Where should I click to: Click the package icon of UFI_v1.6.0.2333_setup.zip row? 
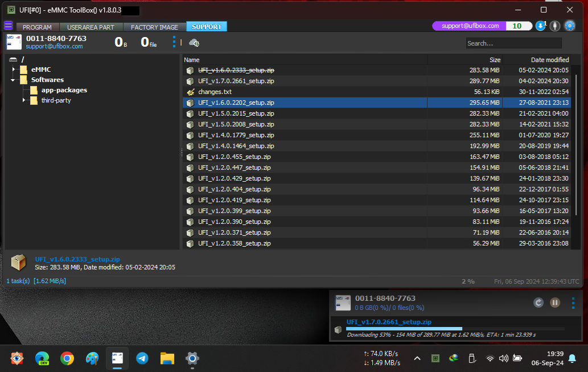pyautogui.click(x=191, y=70)
